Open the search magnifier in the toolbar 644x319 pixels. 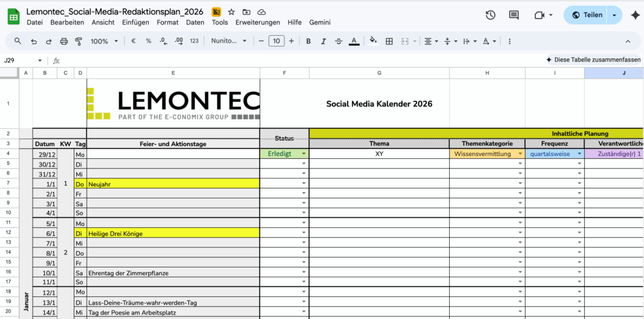[x=18, y=41]
